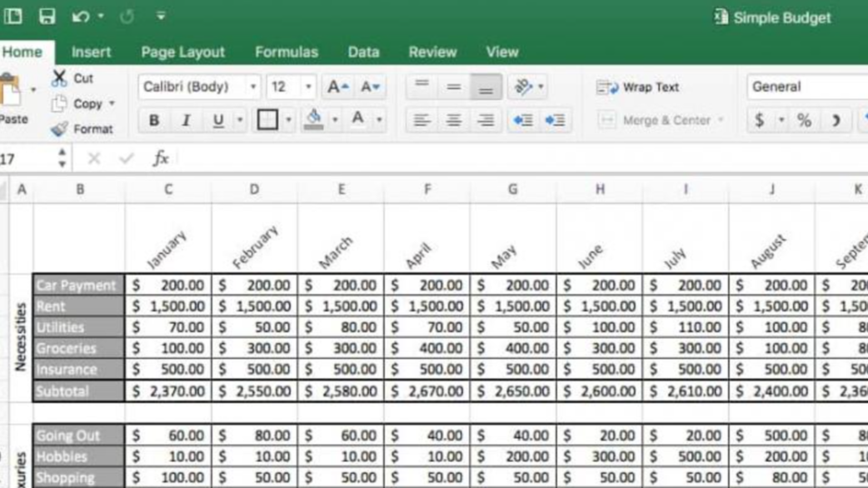Open the Page Layout tab
Image resolution: width=868 pixels, height=488 pixels.
click(x=182, y=52)
